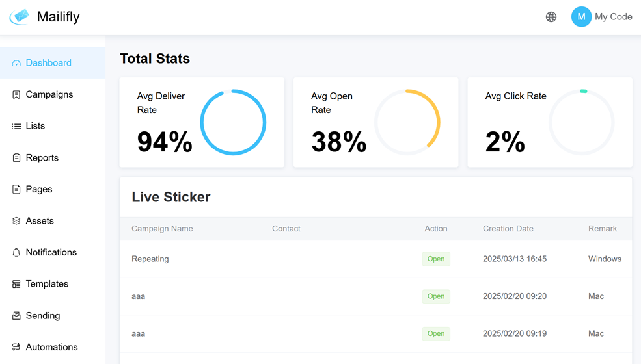Viewport: 641px width, 364px height.
Task: Click Open badge for Repeating campaign
Action: (x=436, y=259)
